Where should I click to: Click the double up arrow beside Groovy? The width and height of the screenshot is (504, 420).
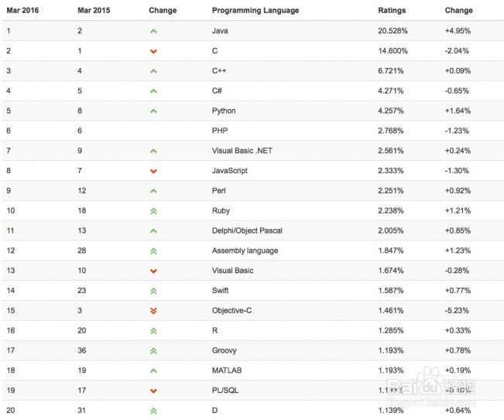click(x=153, y=351)
